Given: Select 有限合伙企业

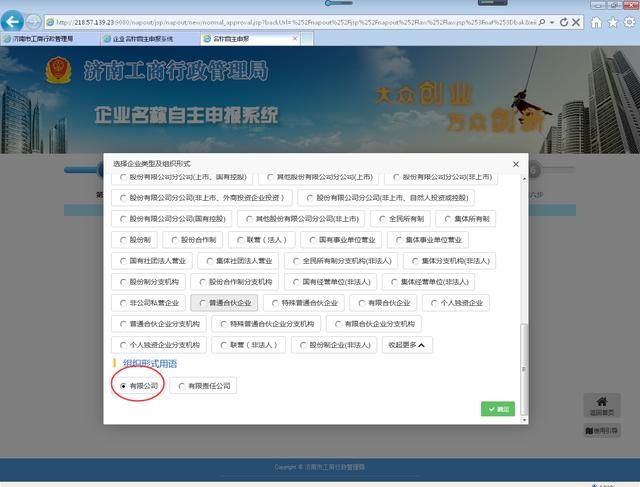Looking at the screenshot, I should [x=383, y=303].
